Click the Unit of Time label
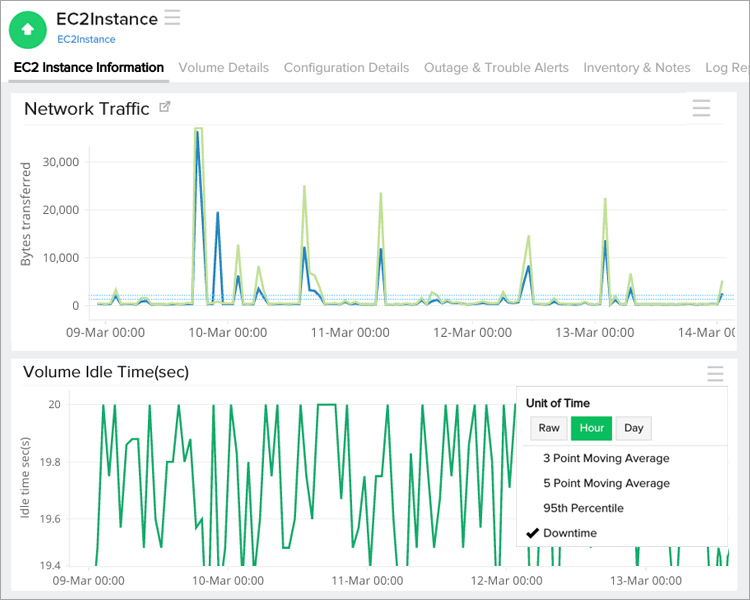 click(558, 403)
